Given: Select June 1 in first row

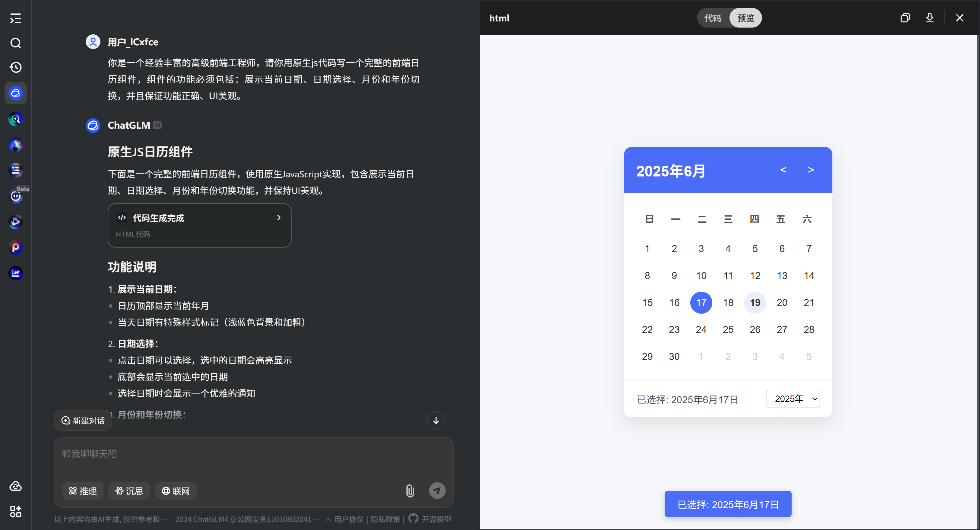Looking at the screenshot, I should tap(647, 248).
